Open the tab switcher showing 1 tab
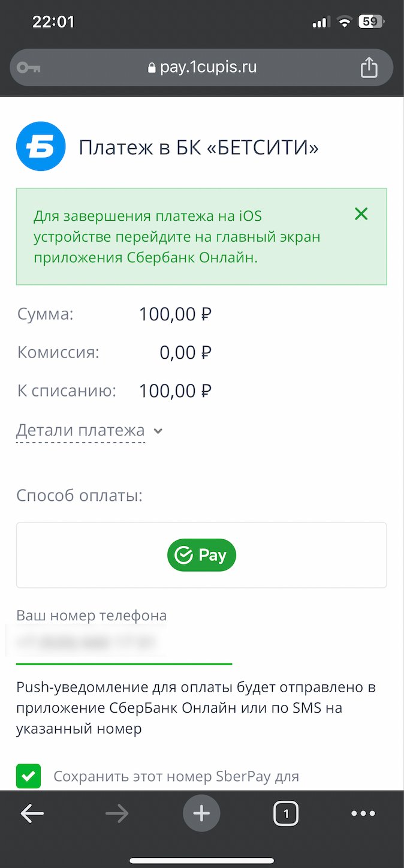Image resolution: width=404 pixels, height=868 pixels. (x=286, y=814)
